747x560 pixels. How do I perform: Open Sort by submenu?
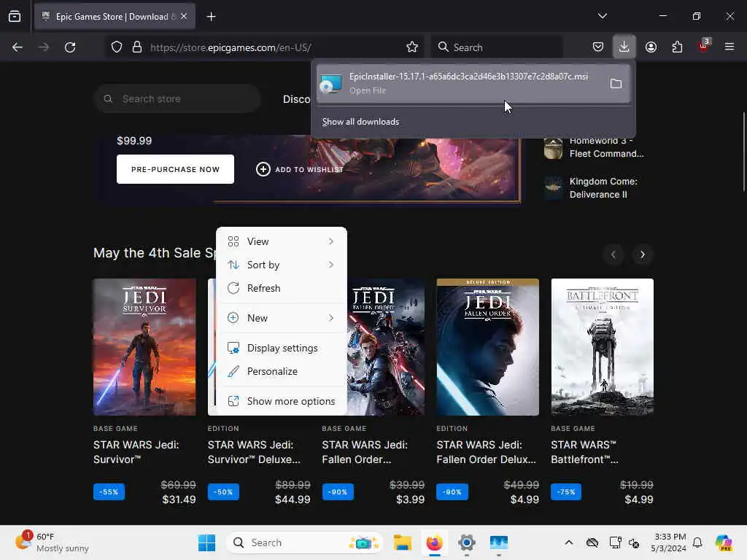coord(281,265)
